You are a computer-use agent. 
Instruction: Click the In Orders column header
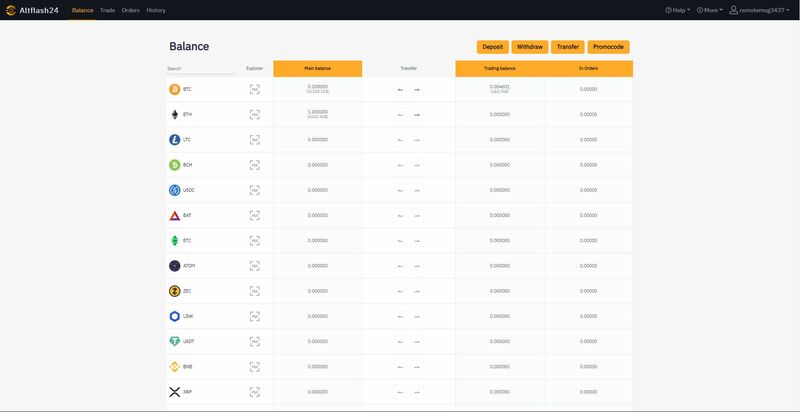pos(588,69)
